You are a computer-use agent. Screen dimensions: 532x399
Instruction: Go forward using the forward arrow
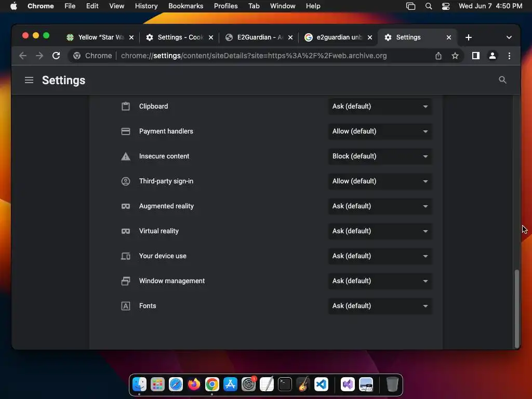click(39, 56)
